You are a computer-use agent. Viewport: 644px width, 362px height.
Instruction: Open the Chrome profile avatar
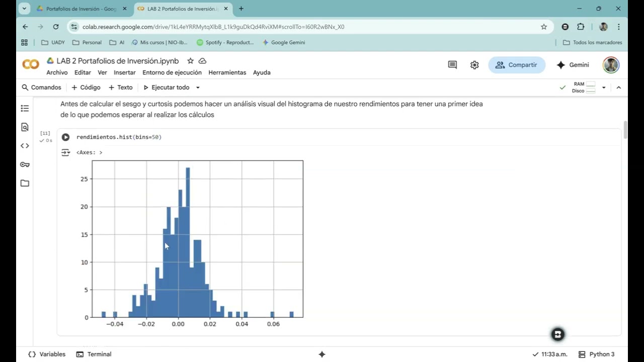603,27
